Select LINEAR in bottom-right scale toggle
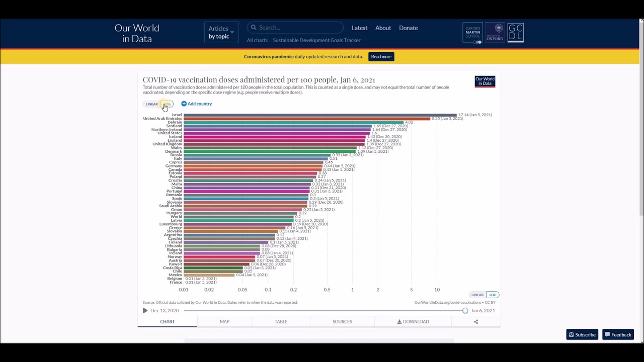The width and height of the screenshot is (644, 362). click(477, 295)
